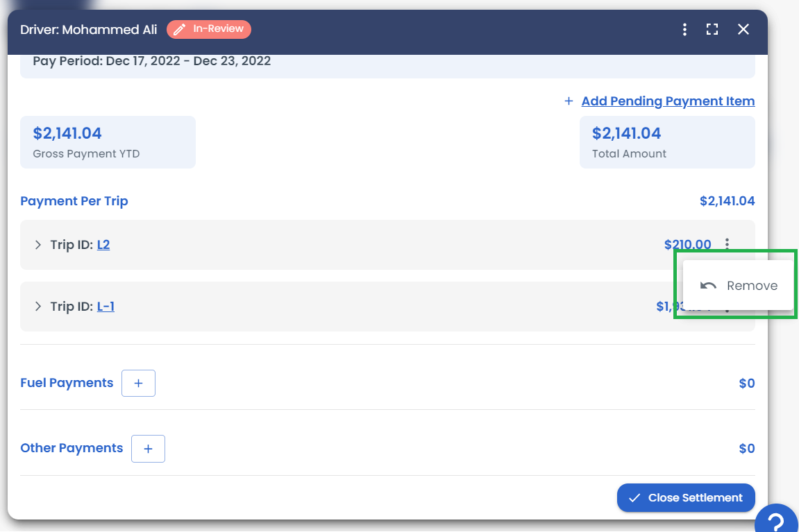Open the header three-dot options menu
This screenshot has width=799, height=532.
click(684, 29)
